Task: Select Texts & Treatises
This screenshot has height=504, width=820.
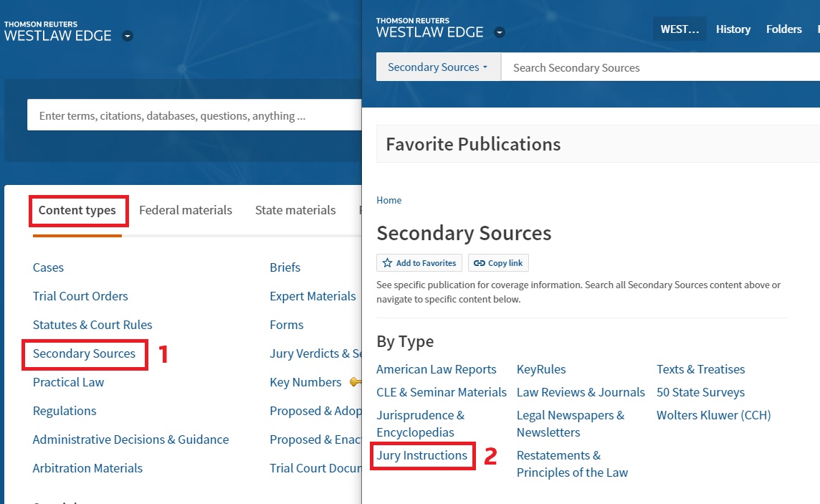Action: [x=700, y=369]
